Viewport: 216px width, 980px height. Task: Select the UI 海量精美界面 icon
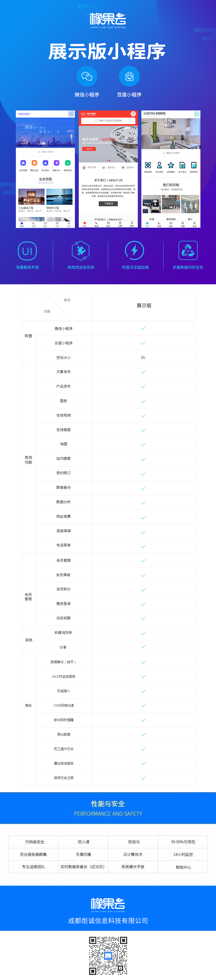(x=27, y=251)
